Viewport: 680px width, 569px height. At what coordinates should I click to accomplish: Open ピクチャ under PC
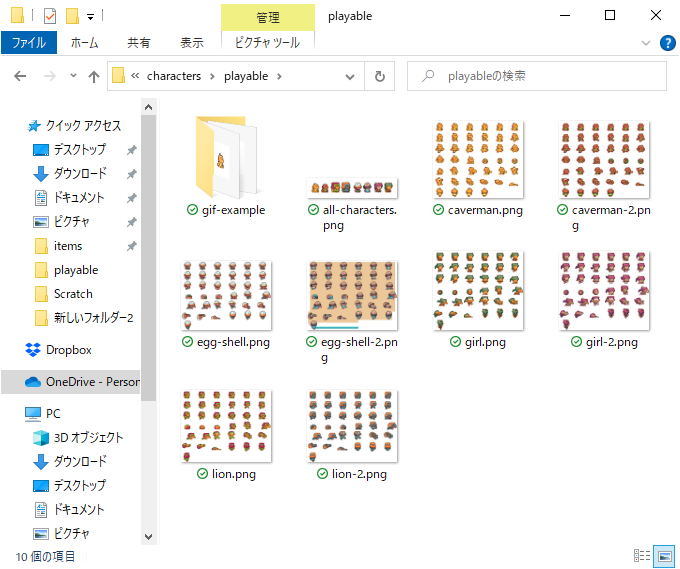62,533
